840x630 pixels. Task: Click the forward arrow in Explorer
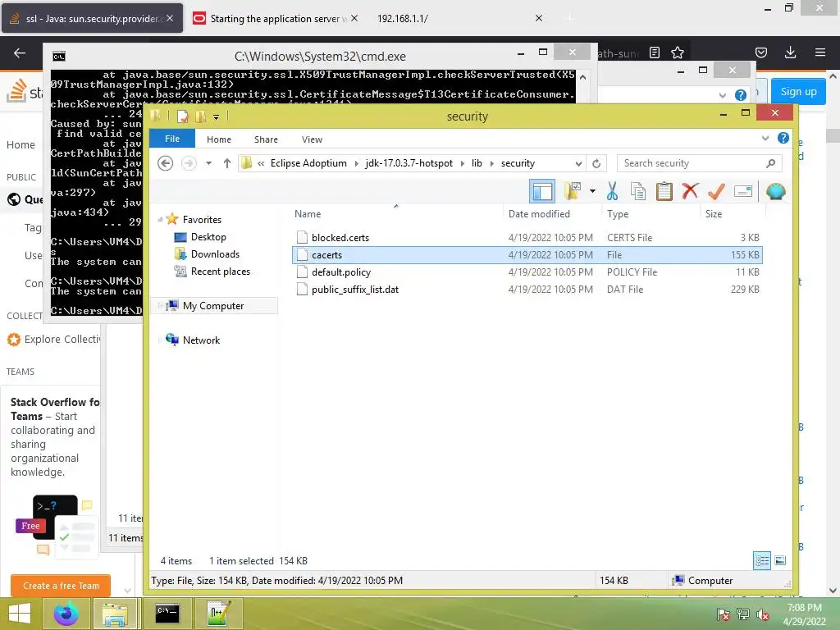pyautogui.click(x=189, y=163)
